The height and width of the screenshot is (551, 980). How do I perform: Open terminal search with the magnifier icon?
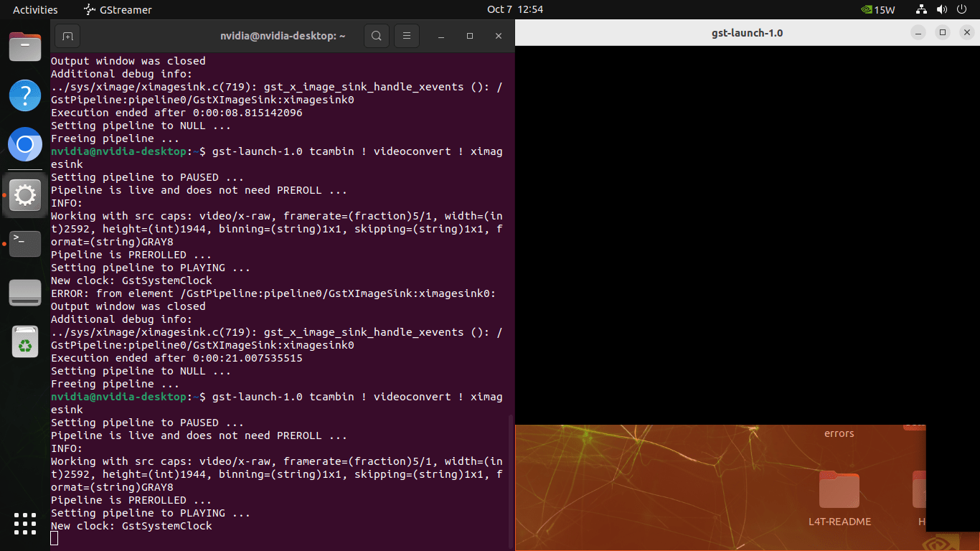pyautogui.click(x=376, y=35)
